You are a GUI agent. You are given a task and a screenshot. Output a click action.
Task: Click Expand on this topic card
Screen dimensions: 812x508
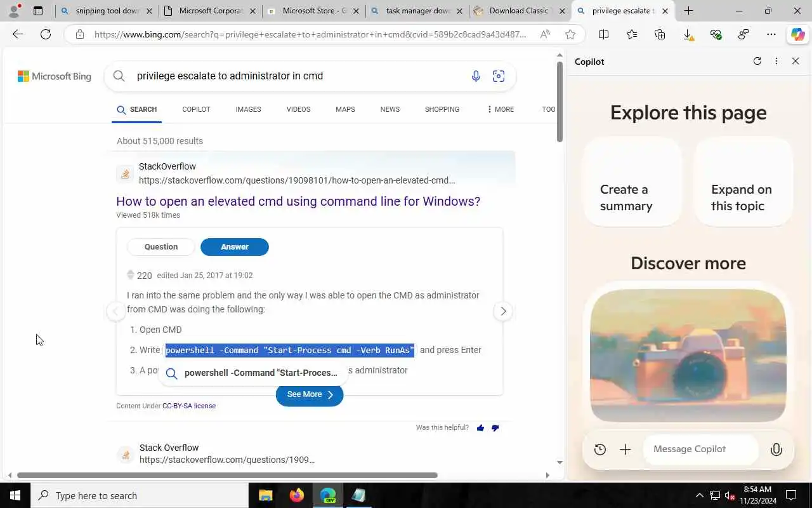743,181
